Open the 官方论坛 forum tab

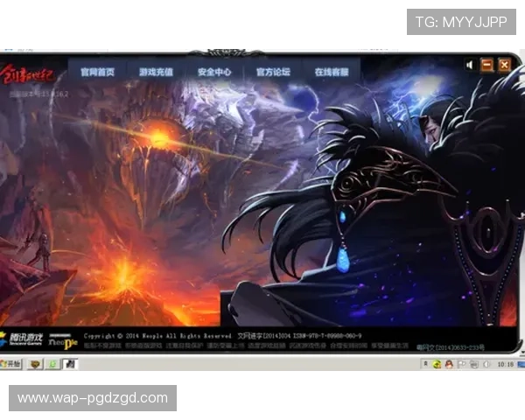[x=273, y=72]
